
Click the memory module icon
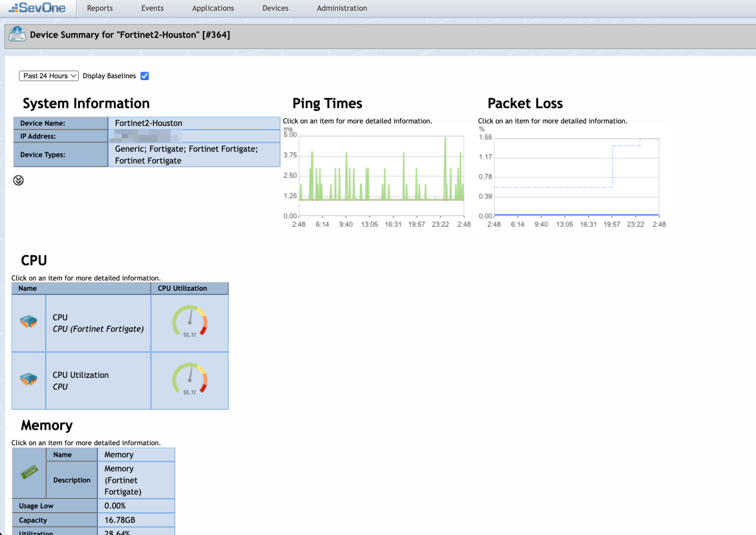[29, 472]
